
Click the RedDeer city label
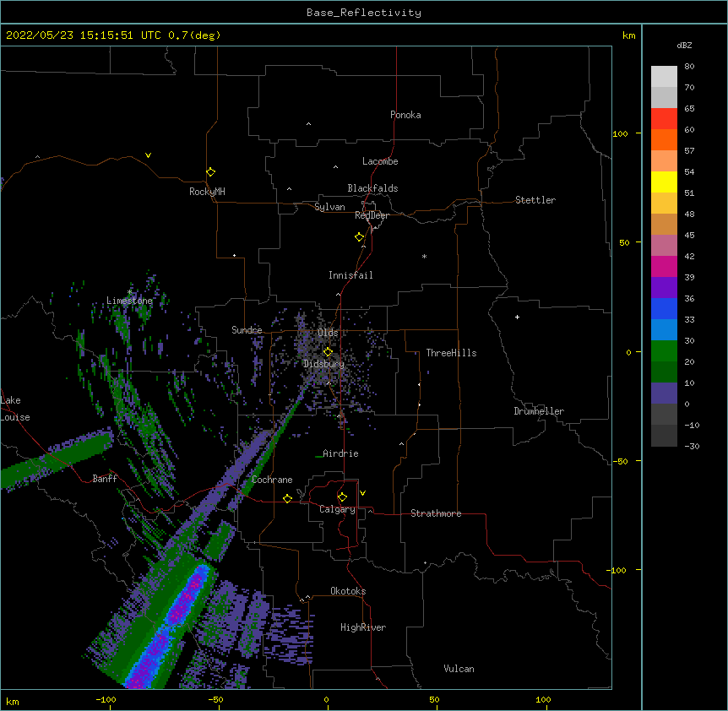pyautogui.click(x=372, y=215)
